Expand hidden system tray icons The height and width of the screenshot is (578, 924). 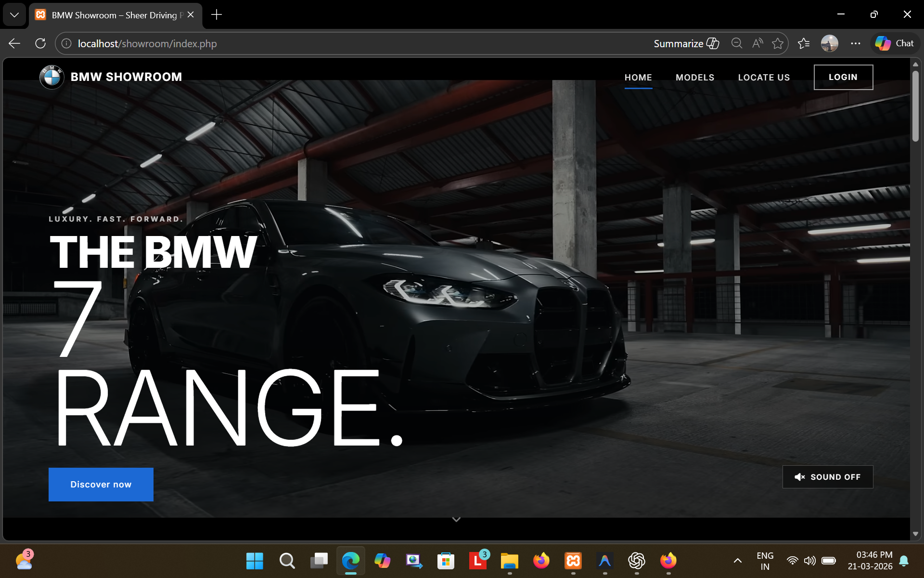coord(738,561)
